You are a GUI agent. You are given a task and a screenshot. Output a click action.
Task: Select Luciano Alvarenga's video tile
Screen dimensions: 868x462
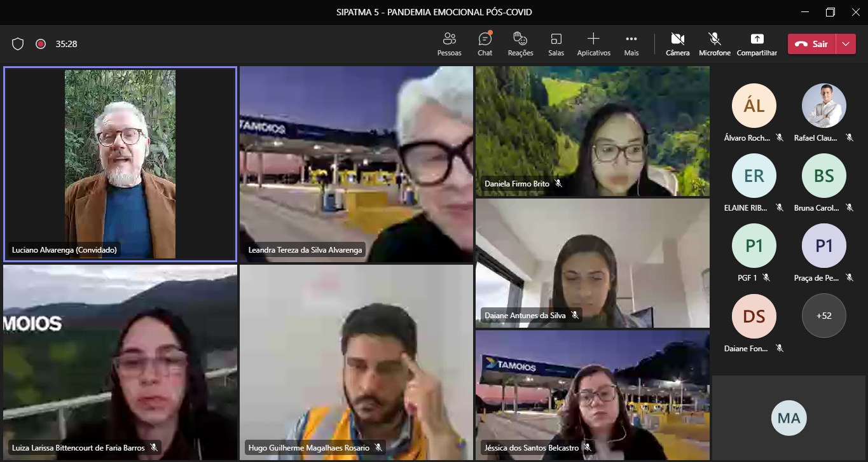click(120, 164)
